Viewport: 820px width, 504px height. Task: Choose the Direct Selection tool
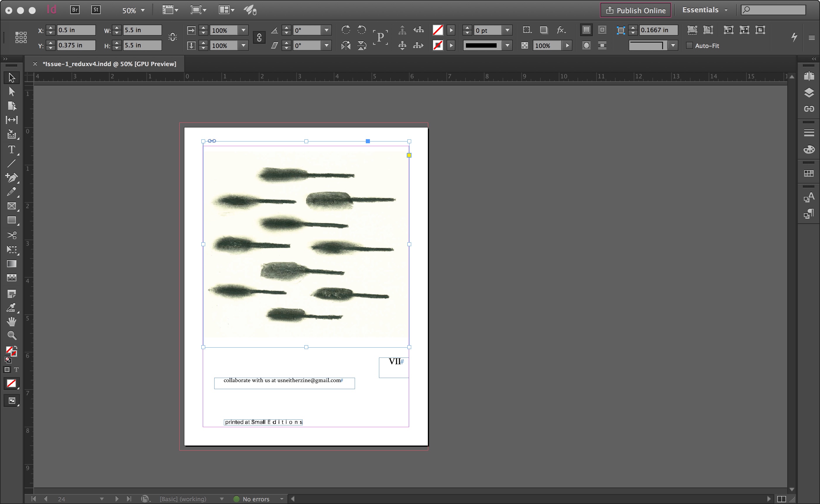click(x=11, y=91)
